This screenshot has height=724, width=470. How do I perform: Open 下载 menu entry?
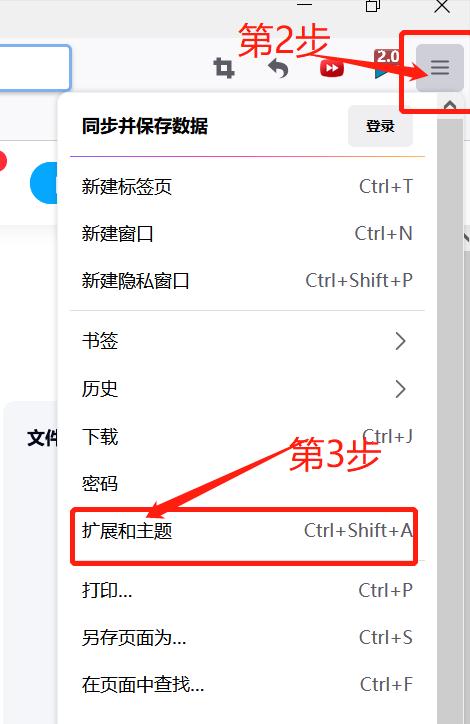click(x=247, y=436)
